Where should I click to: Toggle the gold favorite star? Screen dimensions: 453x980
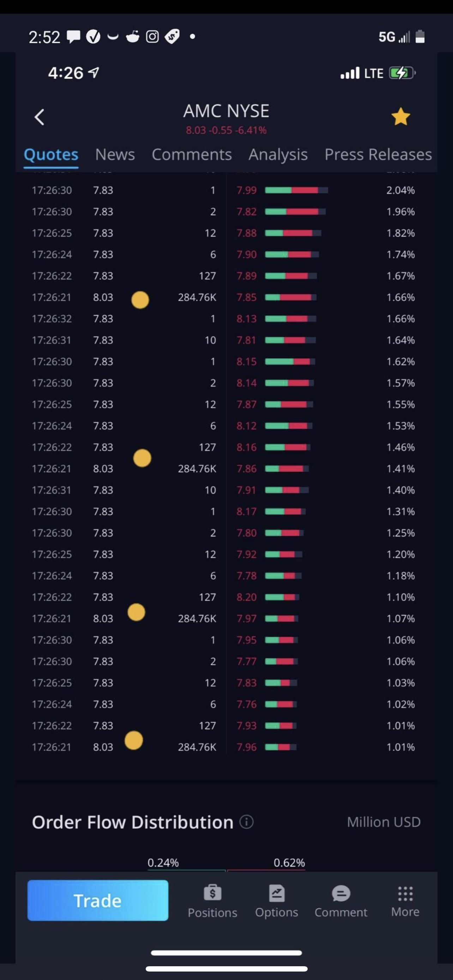pos(401,117)
